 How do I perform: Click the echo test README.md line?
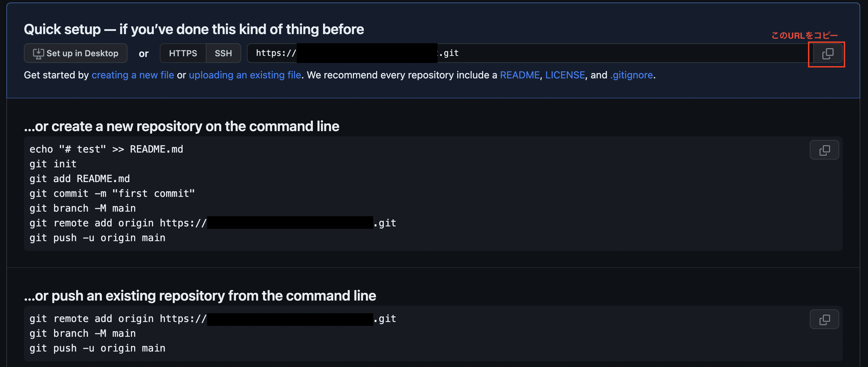106,149
